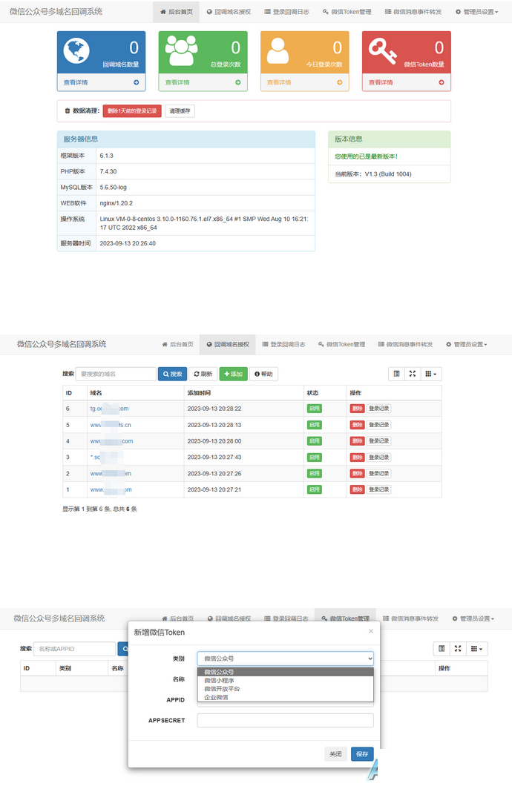Click the APPSECRET input field
Image resolution: width=512 pixels, height=812 pixels.
tap(285, 720)
